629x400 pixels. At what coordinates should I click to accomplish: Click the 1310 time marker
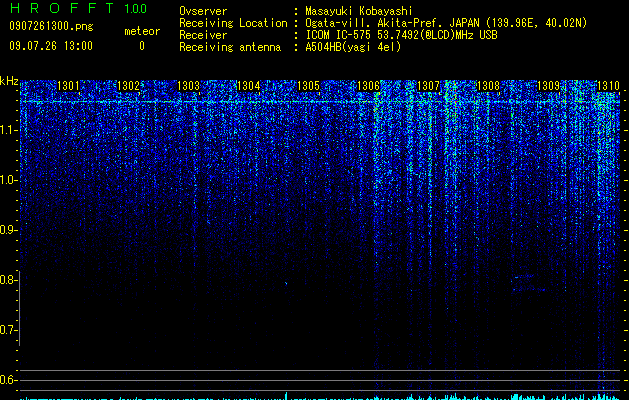coord(609,86)
